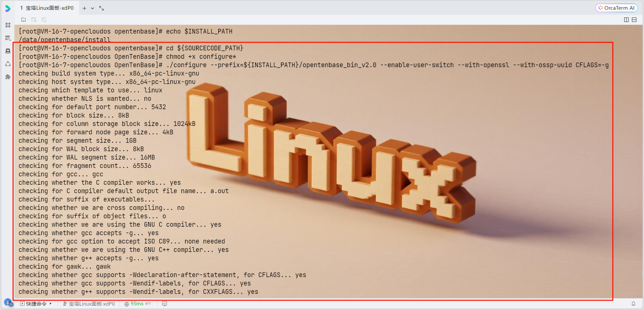This screenshot has height=310, width=644.
Task: Click the terminal prompt toolbar icon
Action: click(44, 20)
